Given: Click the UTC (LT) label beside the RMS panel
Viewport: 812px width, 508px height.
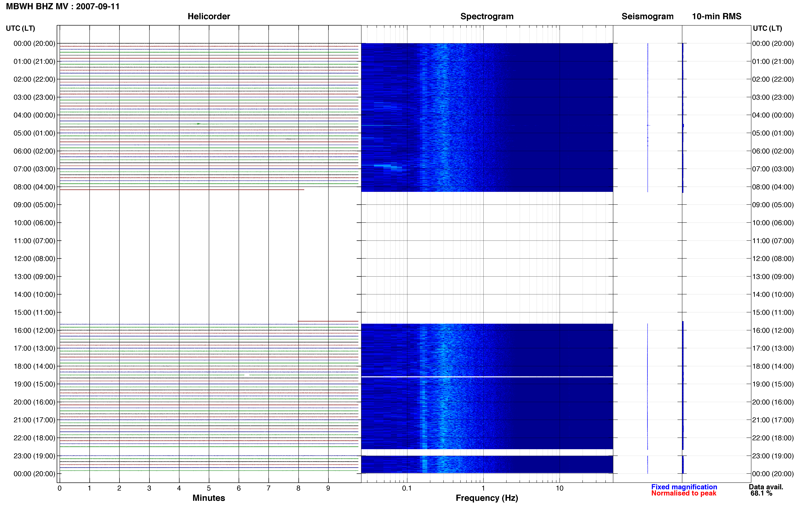Looking at the screenshot, I should 767,28.
